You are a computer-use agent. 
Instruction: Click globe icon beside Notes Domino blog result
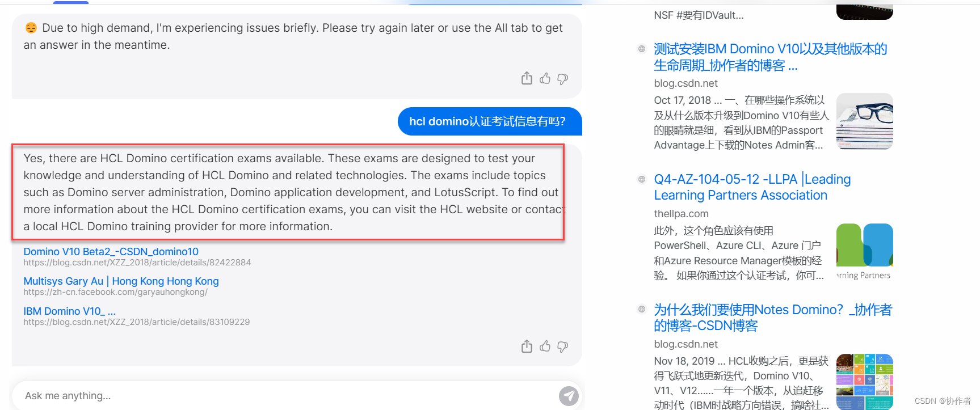[x=642, y=309]
